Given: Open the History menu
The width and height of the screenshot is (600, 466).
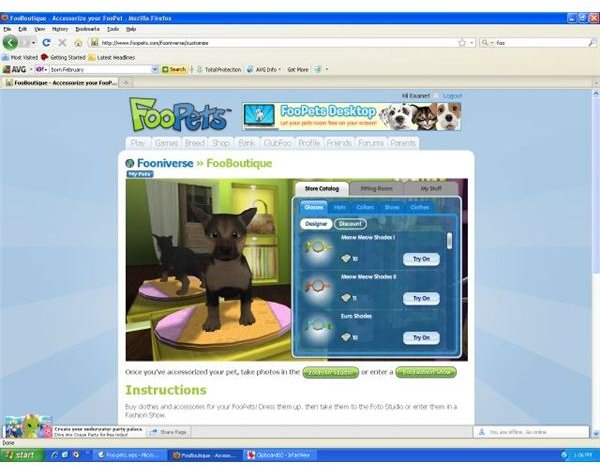Looking at the screenshot, I should tap(60, 29).
